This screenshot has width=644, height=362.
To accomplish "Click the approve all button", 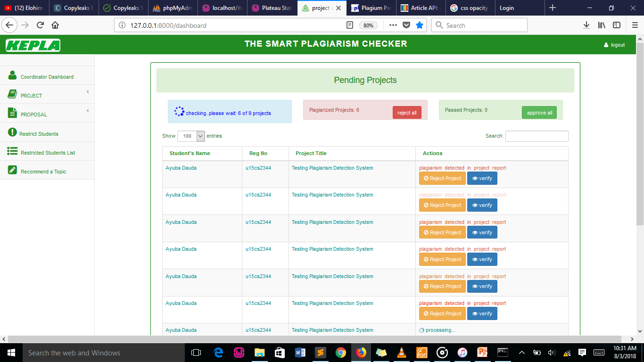I will click(x=539, y=112).
